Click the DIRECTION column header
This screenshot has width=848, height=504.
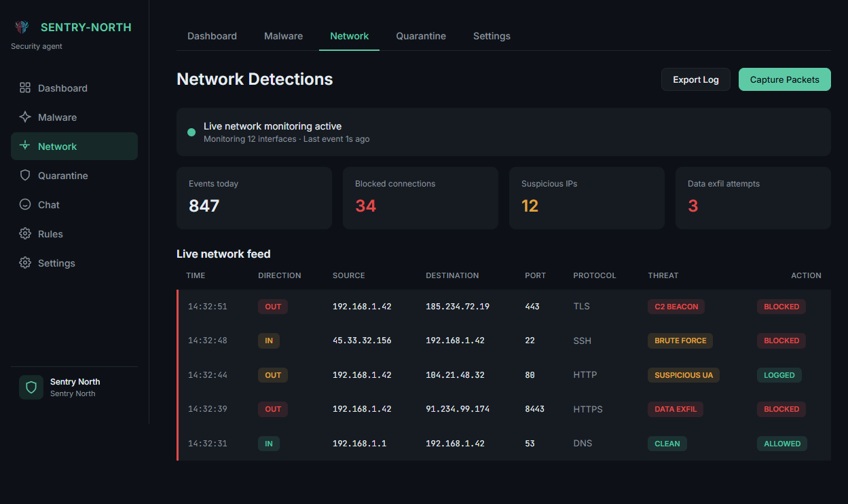[x=279, y=275]
